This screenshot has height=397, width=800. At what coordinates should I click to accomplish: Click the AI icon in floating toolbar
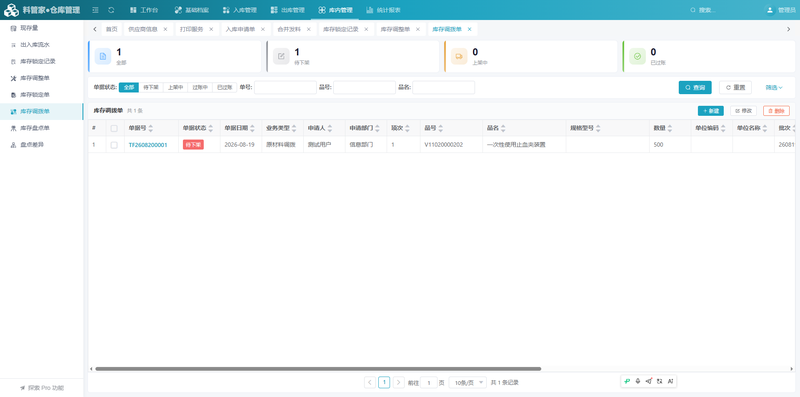click(x=670, y=381)
